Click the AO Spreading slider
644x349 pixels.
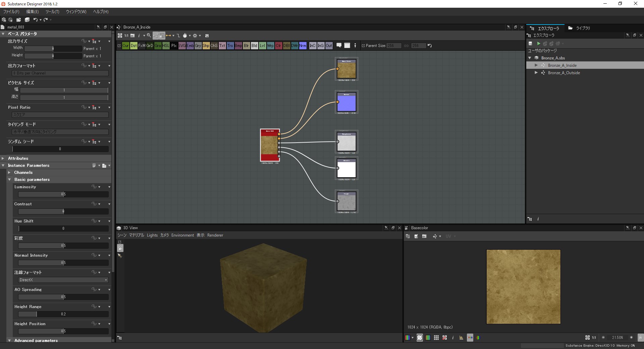[63, 297]
